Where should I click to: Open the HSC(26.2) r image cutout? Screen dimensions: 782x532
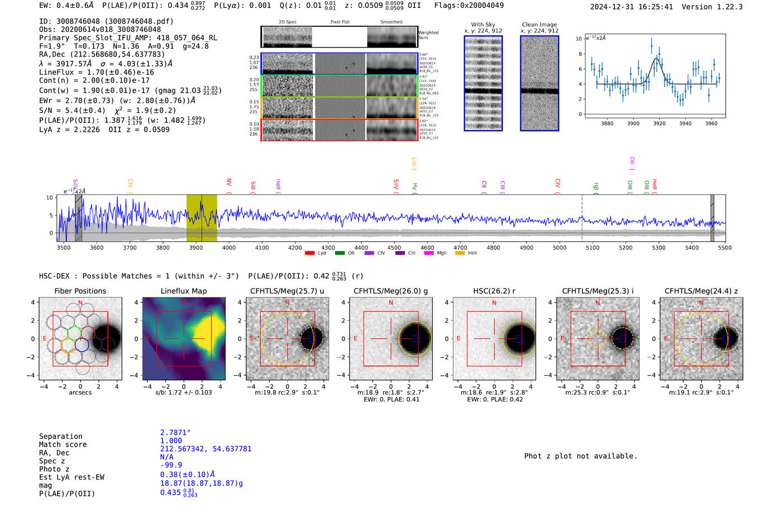coord(494,339)
